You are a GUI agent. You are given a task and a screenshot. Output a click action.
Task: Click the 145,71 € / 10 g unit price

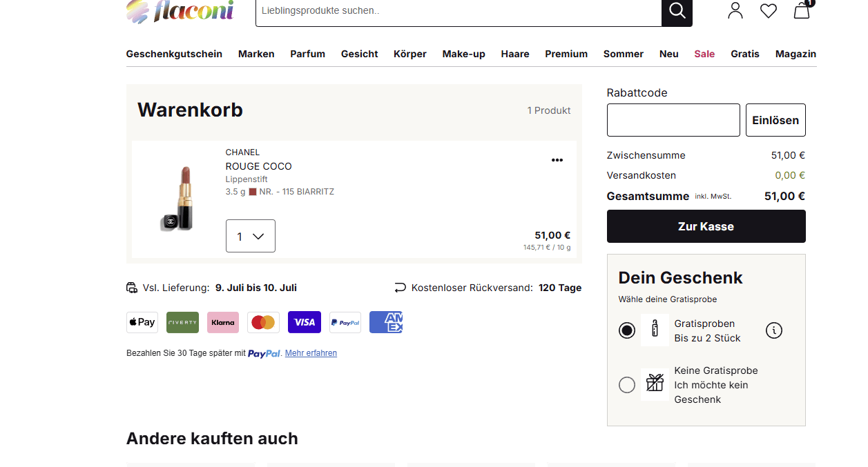[x=547, y=247]
